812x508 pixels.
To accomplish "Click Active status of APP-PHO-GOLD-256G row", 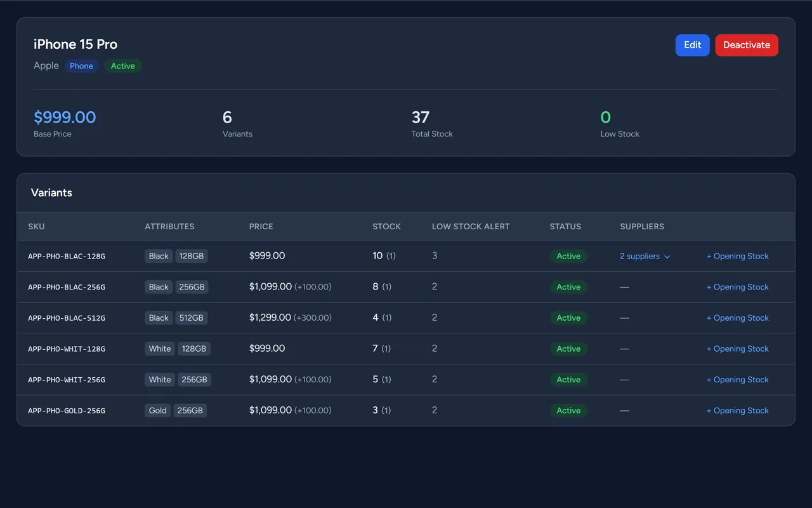I will 568,411.
